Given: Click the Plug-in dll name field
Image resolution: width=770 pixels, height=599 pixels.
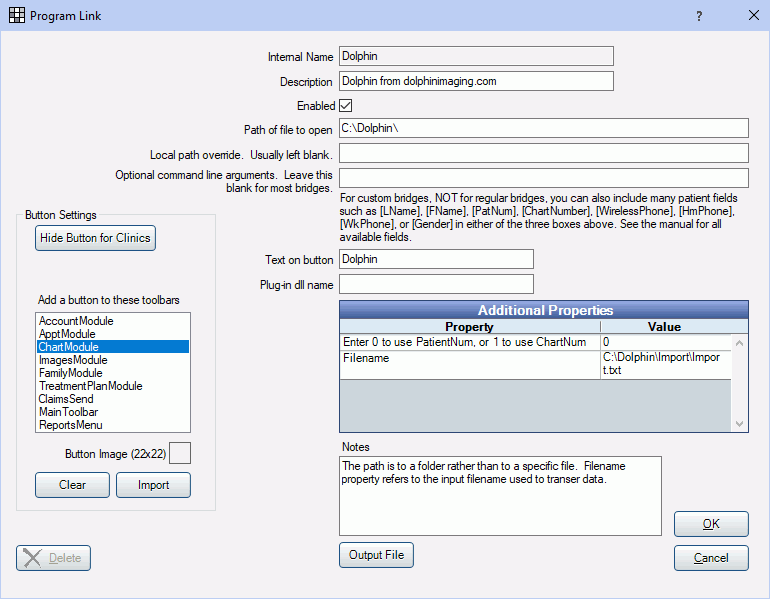Looking at the screenshot, I should (x=436, y=284).
